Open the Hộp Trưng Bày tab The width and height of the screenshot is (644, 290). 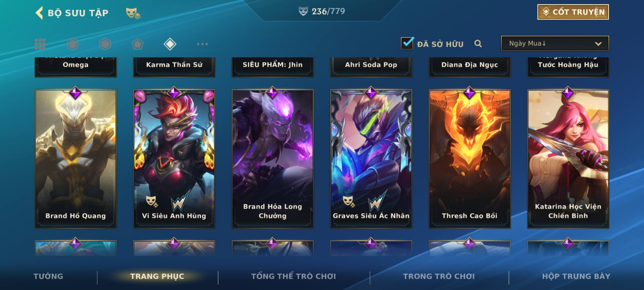[x=576, y=276]
